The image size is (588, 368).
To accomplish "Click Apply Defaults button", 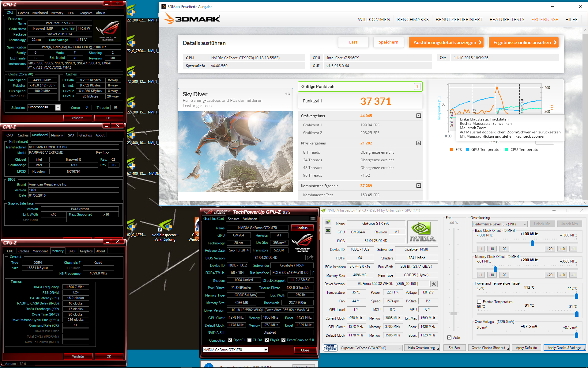I will click(x=526, y=348).
